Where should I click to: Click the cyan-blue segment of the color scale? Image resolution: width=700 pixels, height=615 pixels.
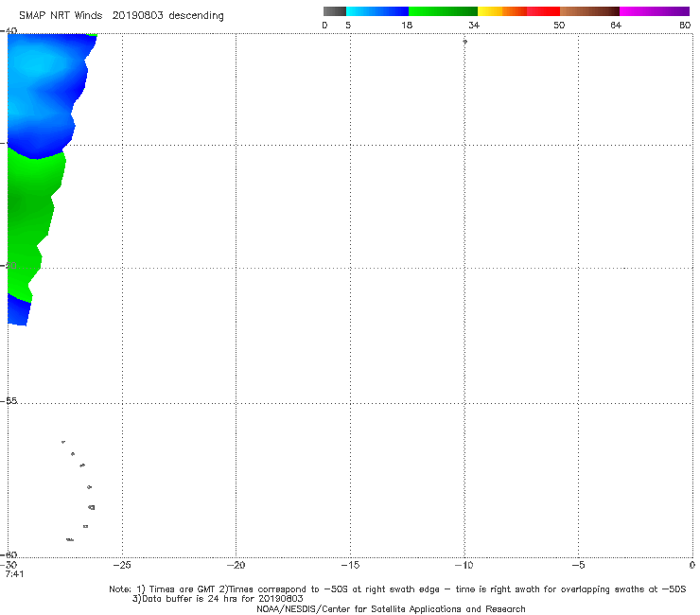377,11
